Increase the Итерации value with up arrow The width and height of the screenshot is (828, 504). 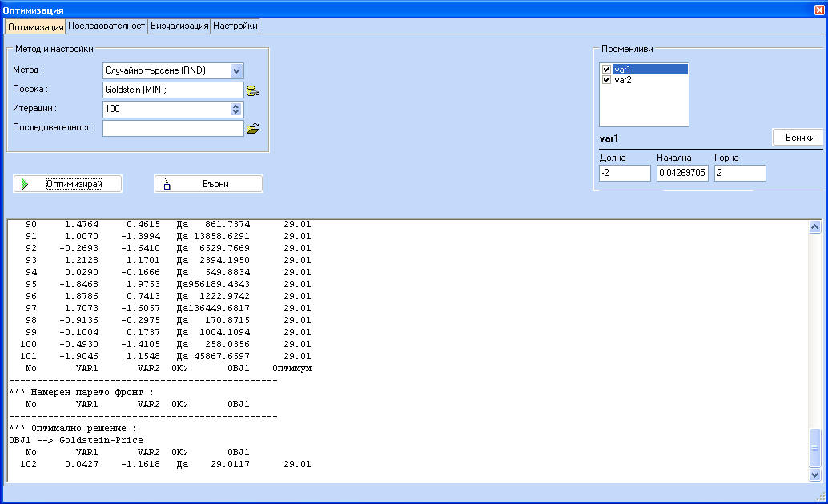tap(235, 105)
